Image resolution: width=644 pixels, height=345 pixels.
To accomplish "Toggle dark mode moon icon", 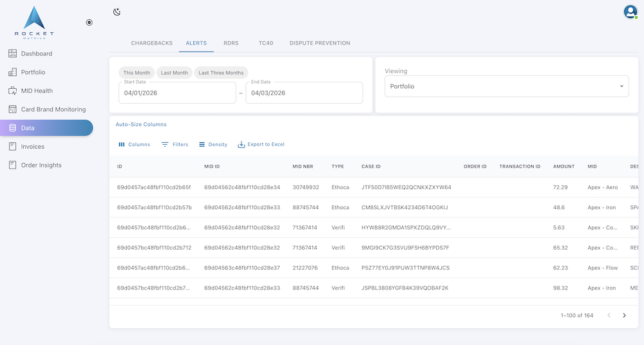I will (x=117, y=12).
